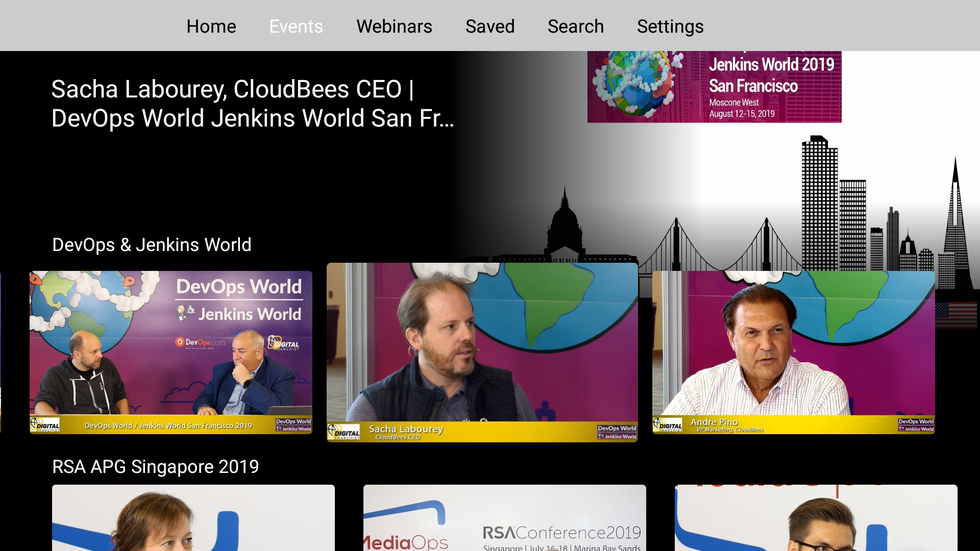The height and width of the screenshot is (551, 980).
Task: Open the Search tab
Action: tap(576, 26)
